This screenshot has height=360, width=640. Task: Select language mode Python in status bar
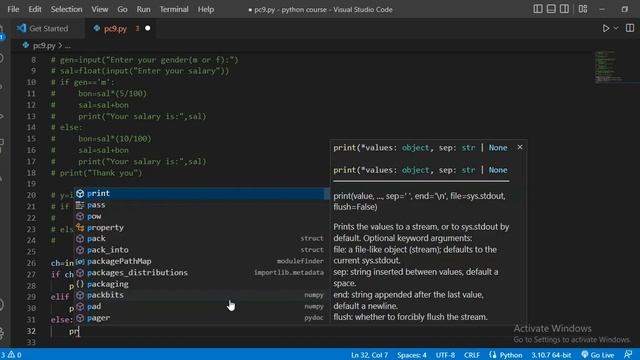point(511,355)
